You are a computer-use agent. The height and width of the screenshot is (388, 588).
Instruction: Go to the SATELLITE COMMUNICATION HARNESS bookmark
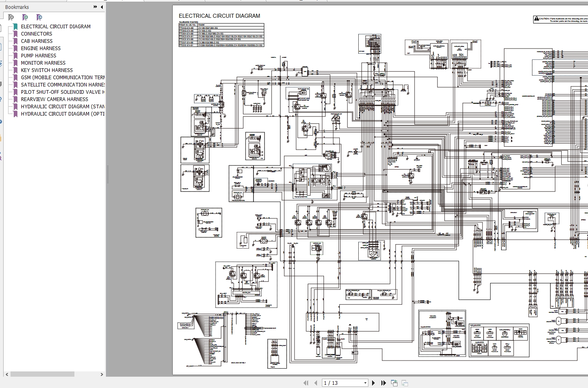63,85
